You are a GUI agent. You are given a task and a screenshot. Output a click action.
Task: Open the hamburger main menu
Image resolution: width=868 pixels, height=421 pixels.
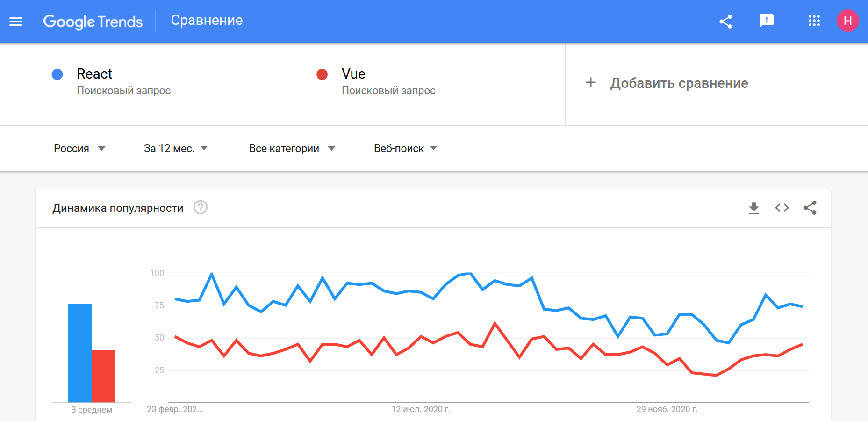pyautogui.click(x=16, y=22)
